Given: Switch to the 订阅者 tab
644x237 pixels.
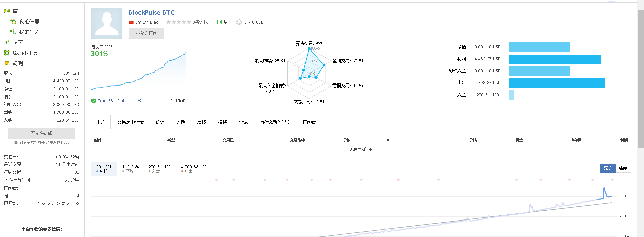Looking at the screenshot, I should [x=309, y=122].
